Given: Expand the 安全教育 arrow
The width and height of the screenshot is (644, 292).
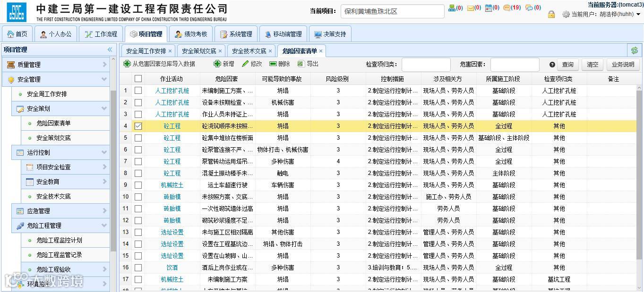Looking at the screenshot, I should (x=104, y=182).
